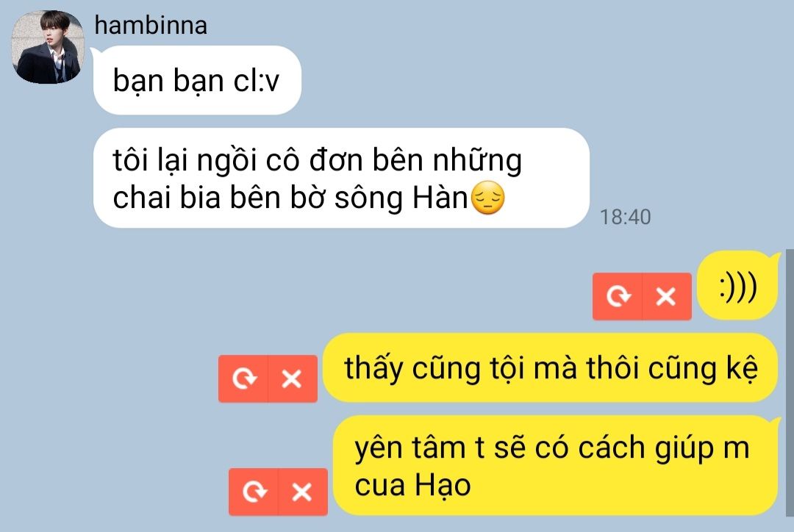Screen dimensions: 794x532
Task: Select the "thấy cũng tội mà thôi" bubble
Action: [x=551, y=368]
